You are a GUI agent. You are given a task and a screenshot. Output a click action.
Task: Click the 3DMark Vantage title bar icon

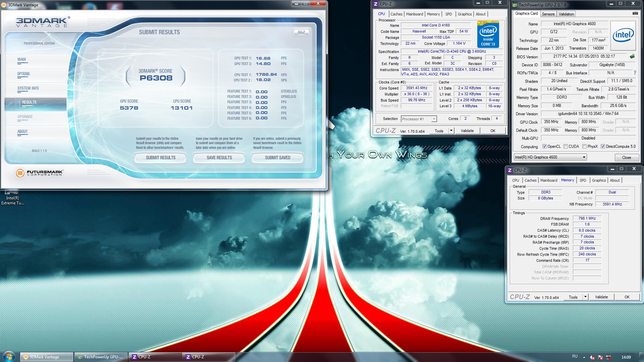tap(4, 5)
